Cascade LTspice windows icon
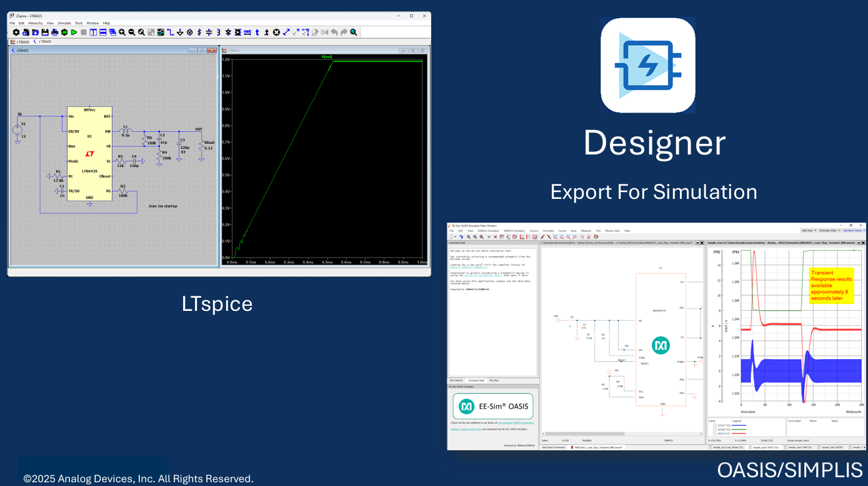Viewport: 868px width, 486px height. [112, 32]
